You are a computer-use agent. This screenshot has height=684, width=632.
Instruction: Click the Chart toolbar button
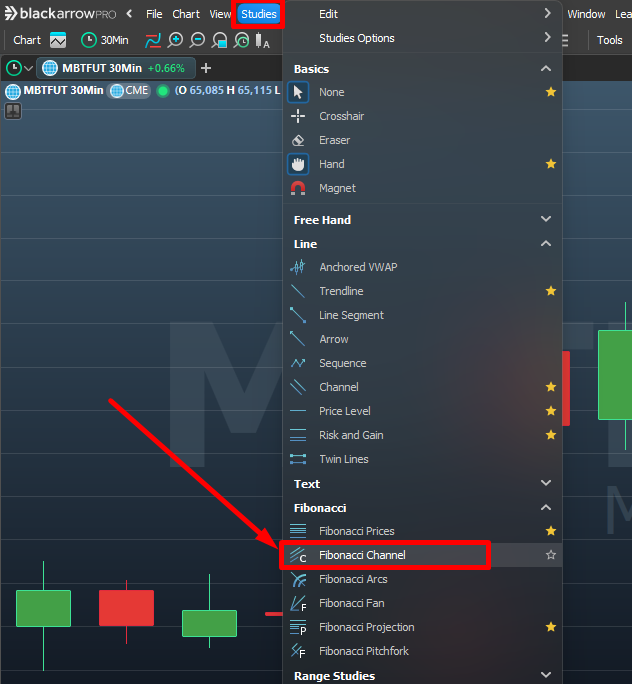(x=27, y=40)
